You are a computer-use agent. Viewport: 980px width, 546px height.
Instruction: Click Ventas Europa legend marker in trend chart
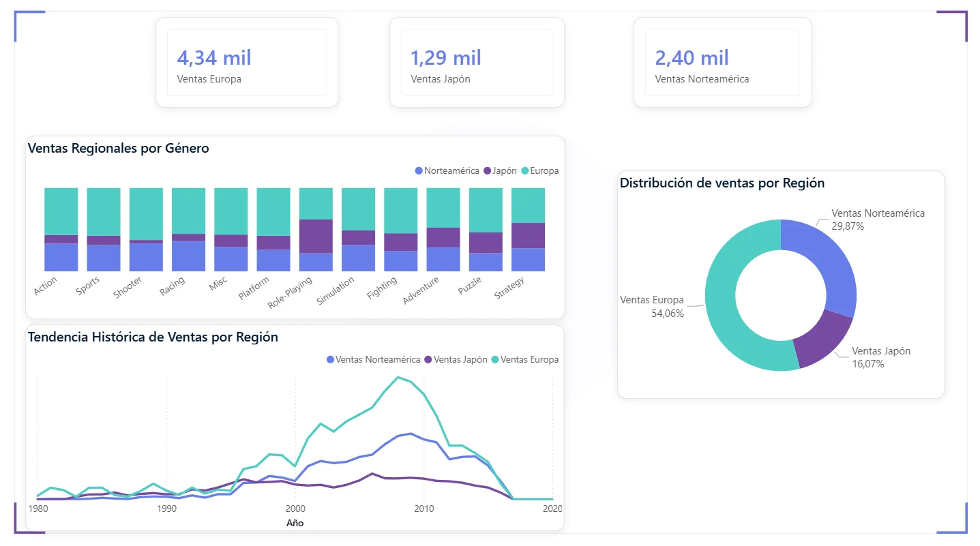pyautogui.click(x=495, y=360)
